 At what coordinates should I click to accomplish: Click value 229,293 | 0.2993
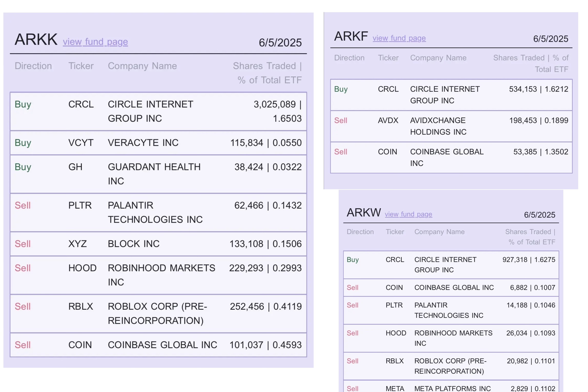click(x=265, y=268)
